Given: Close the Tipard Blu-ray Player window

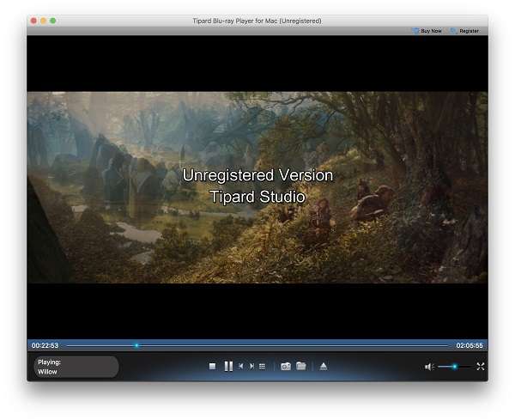Looking at the screenshot, I should 33,21.
